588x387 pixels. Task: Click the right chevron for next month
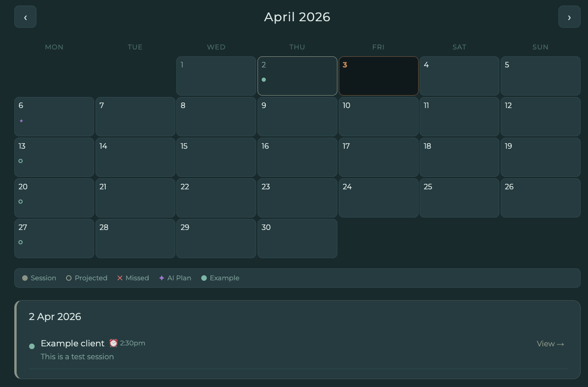tap(569, 17)
